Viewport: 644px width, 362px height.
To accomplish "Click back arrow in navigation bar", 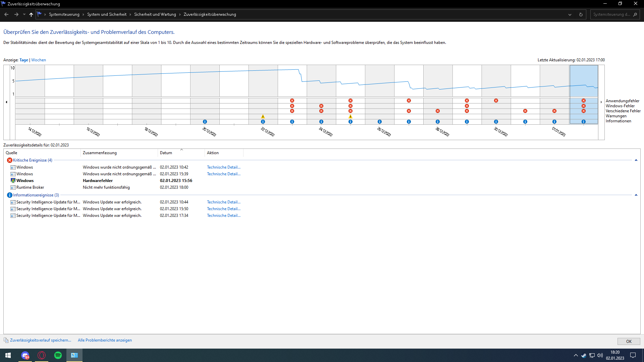I will (x=6, y=14).
